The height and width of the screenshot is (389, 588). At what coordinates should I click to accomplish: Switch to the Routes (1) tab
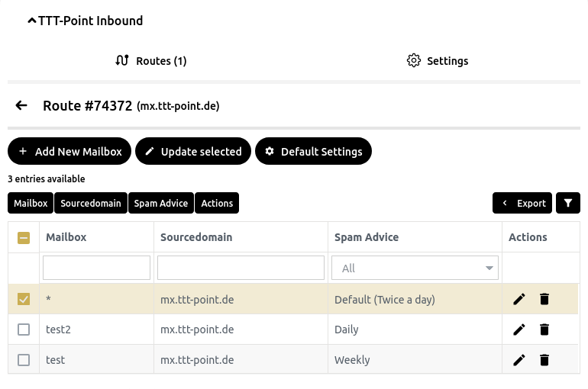[x=150, y=61]
